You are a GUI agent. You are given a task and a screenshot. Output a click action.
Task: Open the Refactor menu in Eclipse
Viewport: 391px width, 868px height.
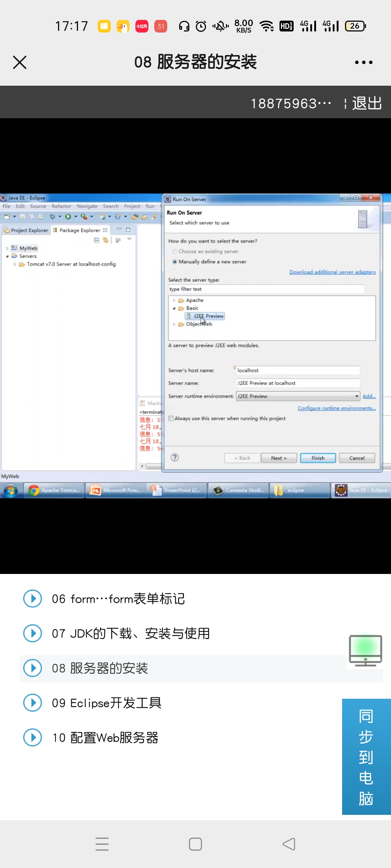[61, 206]
